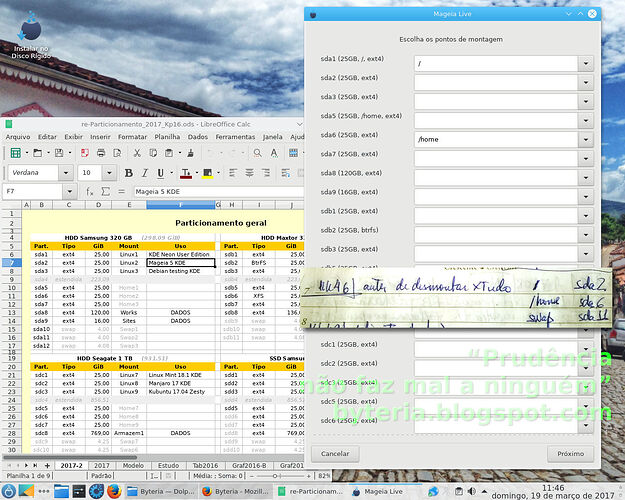Open Find & Replace magnifier icon
625x500 pixels.
click(x=257, y=153)
